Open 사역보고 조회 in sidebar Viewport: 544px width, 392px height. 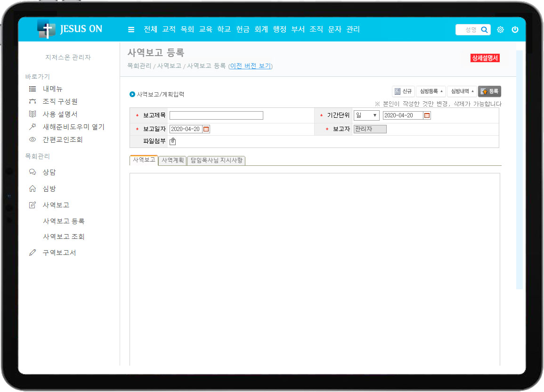64,237
